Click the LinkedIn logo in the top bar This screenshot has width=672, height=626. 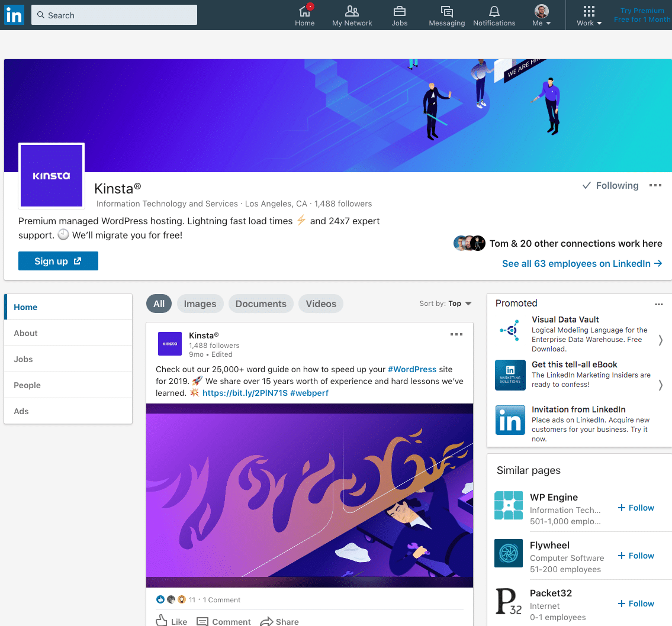tap(14, 15)
